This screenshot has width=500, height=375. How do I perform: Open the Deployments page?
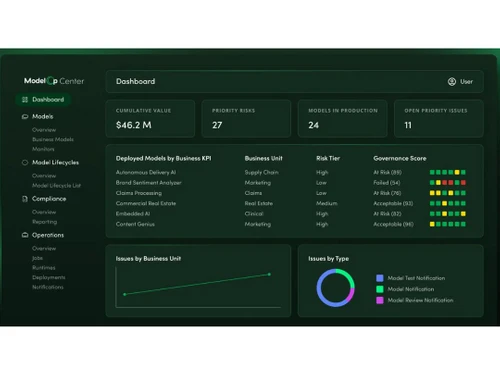(49, 277)
